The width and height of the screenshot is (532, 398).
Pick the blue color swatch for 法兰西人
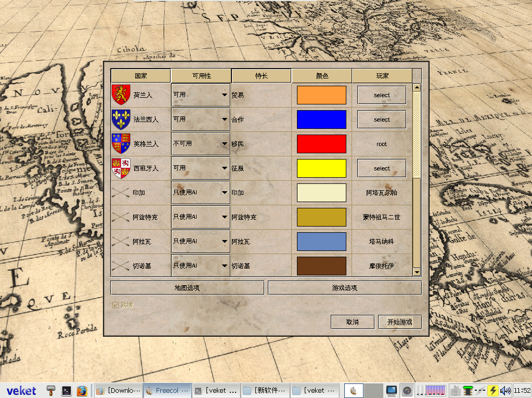(x=321, y=120)
